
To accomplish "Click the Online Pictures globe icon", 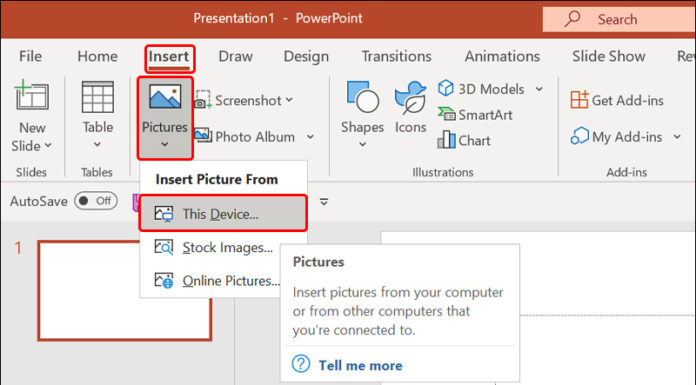I will coord(164,280).
